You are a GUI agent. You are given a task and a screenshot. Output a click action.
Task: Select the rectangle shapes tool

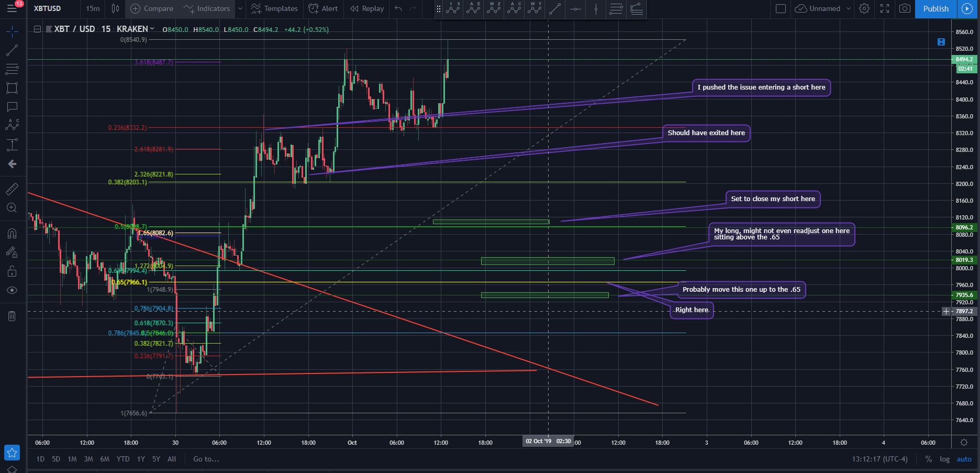click(x=12, y=88)
